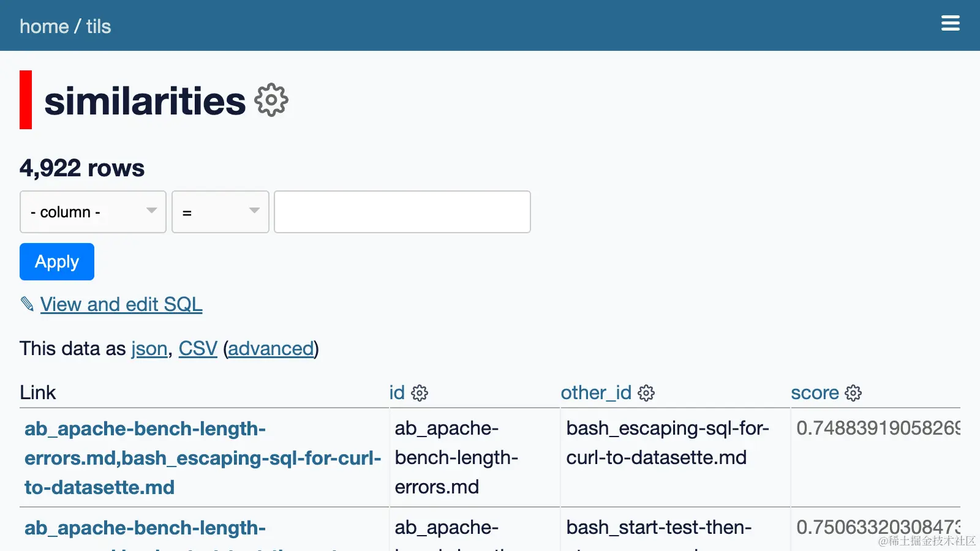This screenshot has height=551, width=980.
Task: Open the tils database breadcrumb
Action: point(98,26)
